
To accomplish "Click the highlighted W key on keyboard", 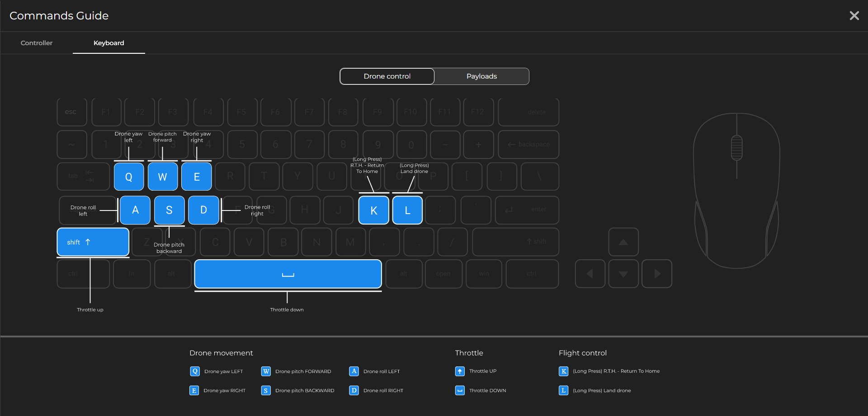I will [x=162, y=177].
